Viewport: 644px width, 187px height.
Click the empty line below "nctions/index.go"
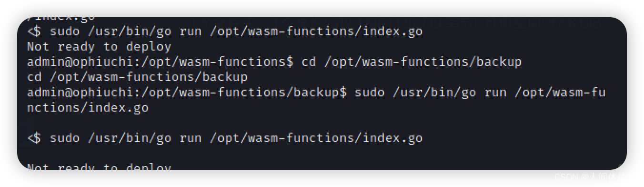click(322, 123)
